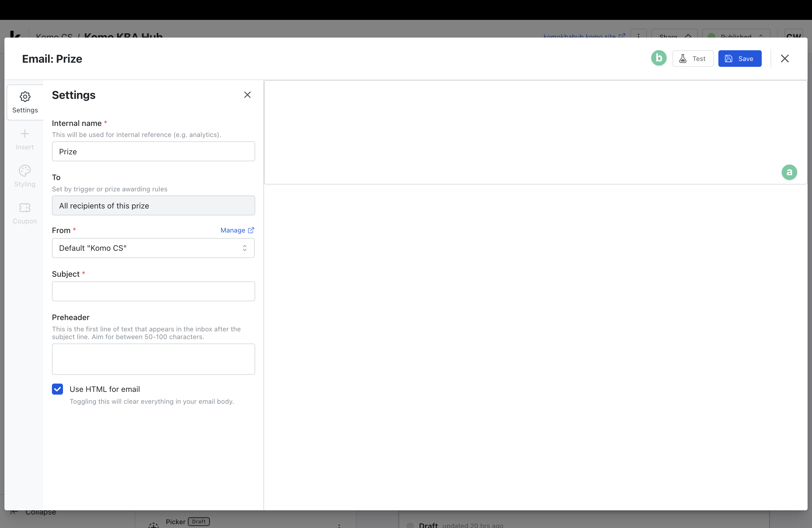
Task: Open the Manage senders link
Action: click(237, 230)
